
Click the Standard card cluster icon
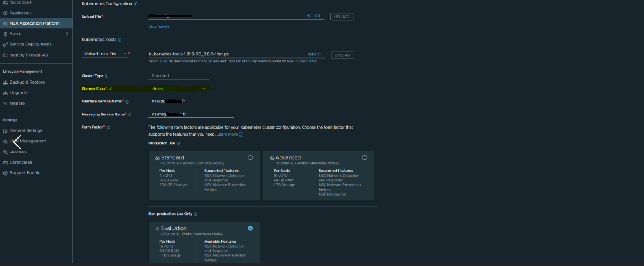coord(157,158)
